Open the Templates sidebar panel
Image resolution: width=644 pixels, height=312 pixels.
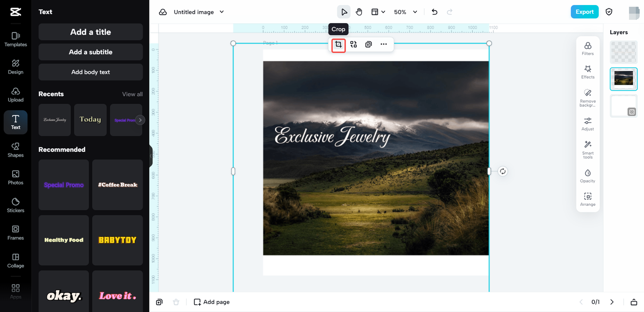click(15, 39)
